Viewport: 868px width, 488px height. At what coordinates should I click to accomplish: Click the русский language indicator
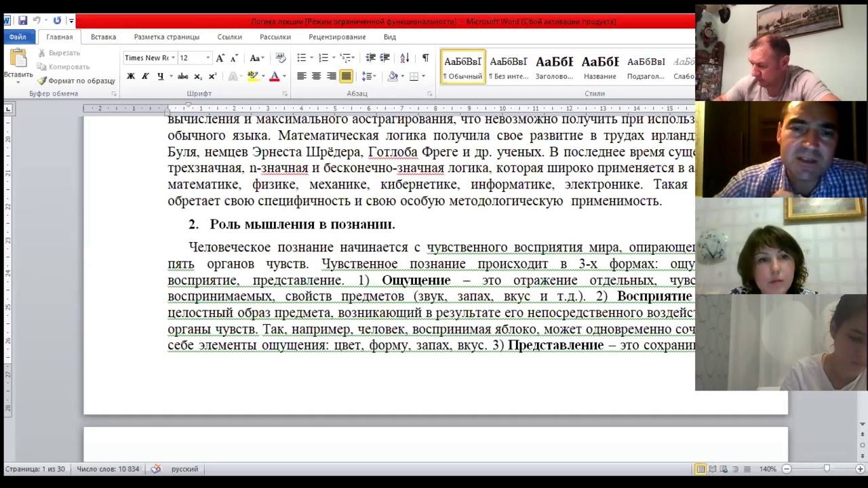[x=184, y=469]
